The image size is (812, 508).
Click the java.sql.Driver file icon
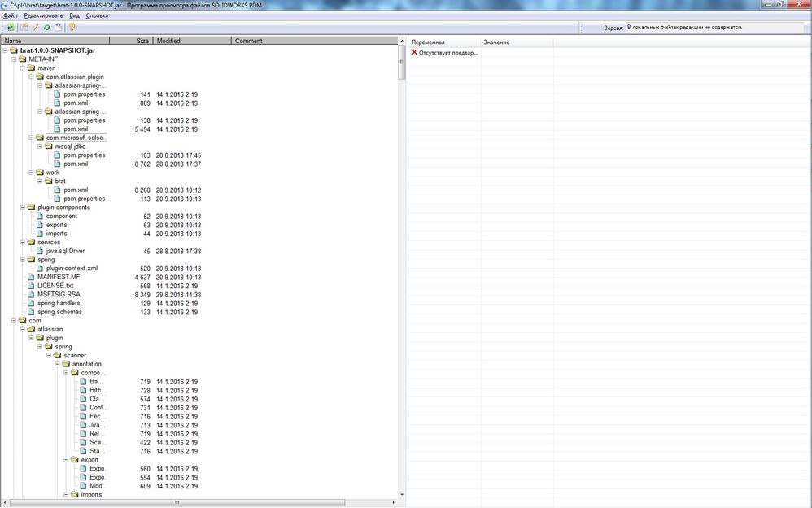point(40,251)
